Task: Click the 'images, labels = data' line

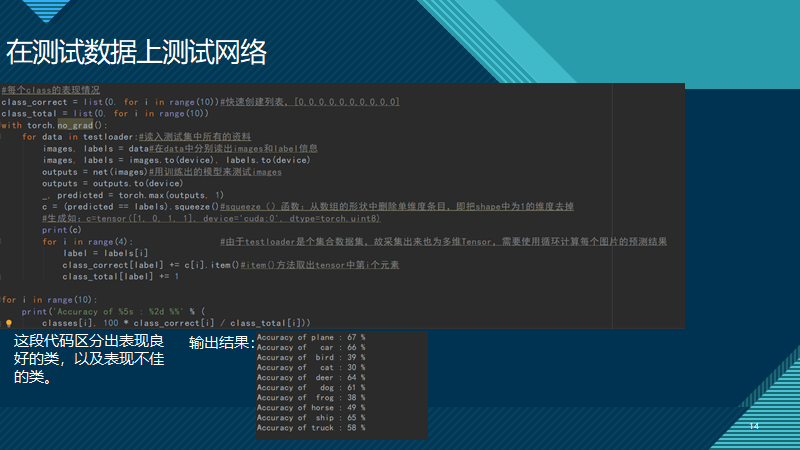Action: click(x=95, y=148)
